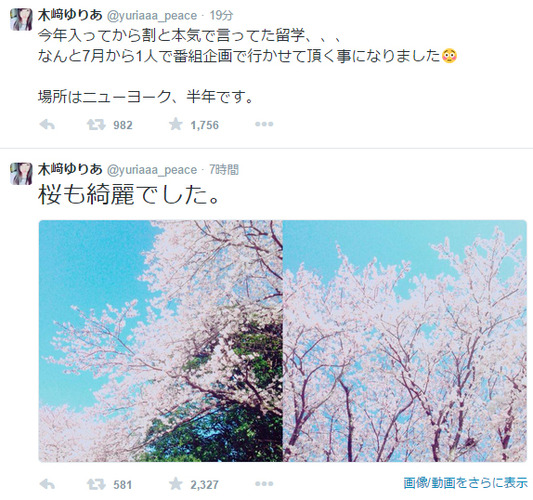Open more options on the first tweet
533x500 pixels.
point(264,124)
